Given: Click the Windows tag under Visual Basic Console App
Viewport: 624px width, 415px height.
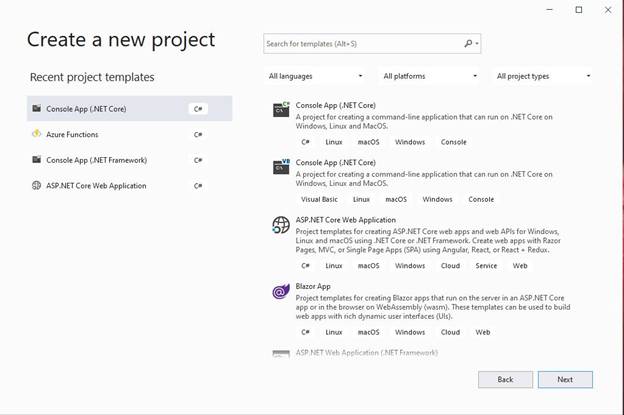Looking at the screenshot, I should (x=437, y=199).
